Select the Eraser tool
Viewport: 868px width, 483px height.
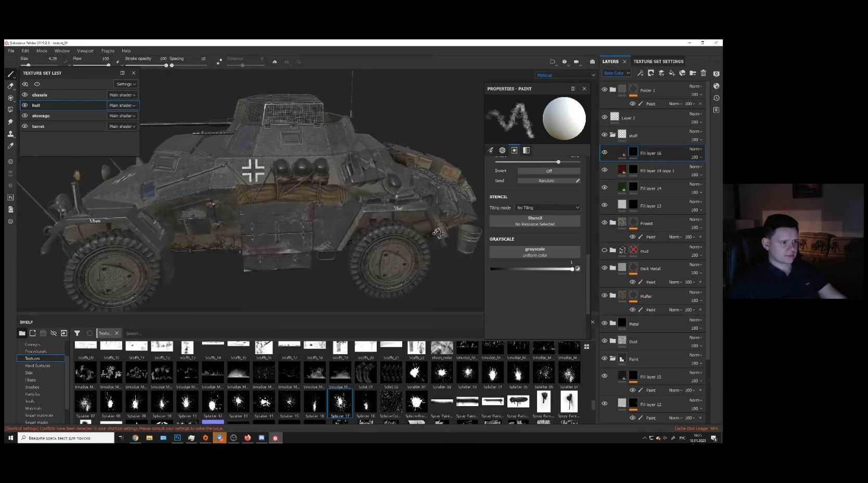click(x=10, y=86)
